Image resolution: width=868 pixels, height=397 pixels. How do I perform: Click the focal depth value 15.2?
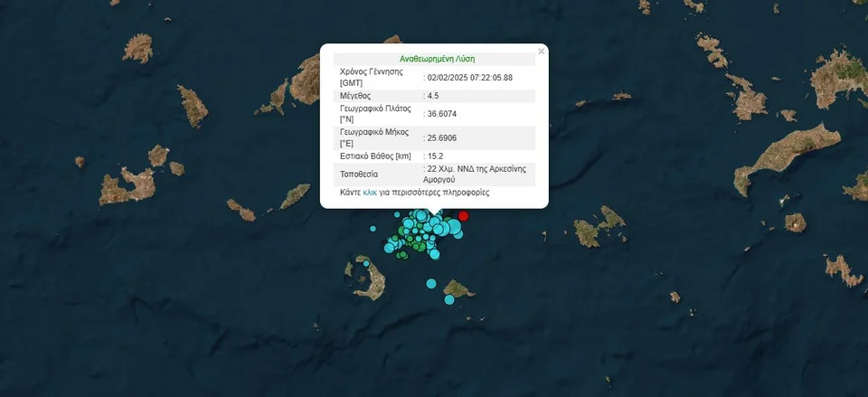click(x=435, y=156)
